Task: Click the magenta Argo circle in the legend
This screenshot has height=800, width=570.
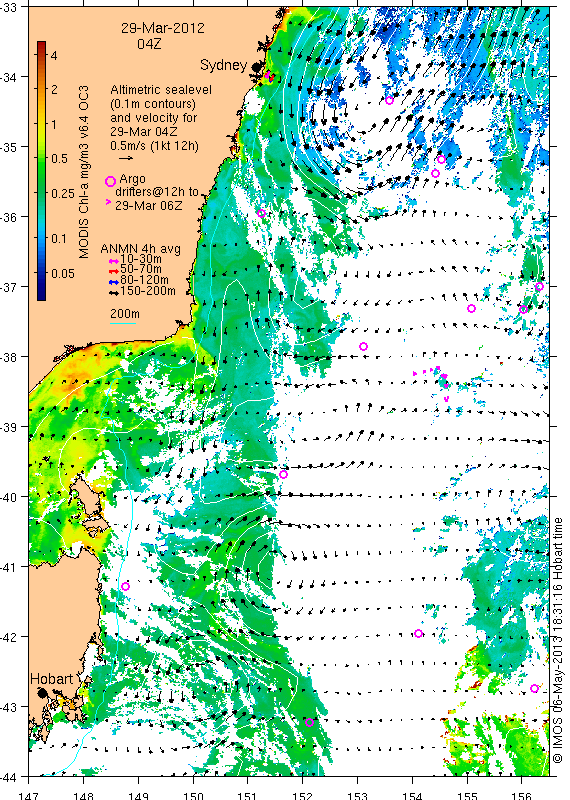Action: point(110,181)
